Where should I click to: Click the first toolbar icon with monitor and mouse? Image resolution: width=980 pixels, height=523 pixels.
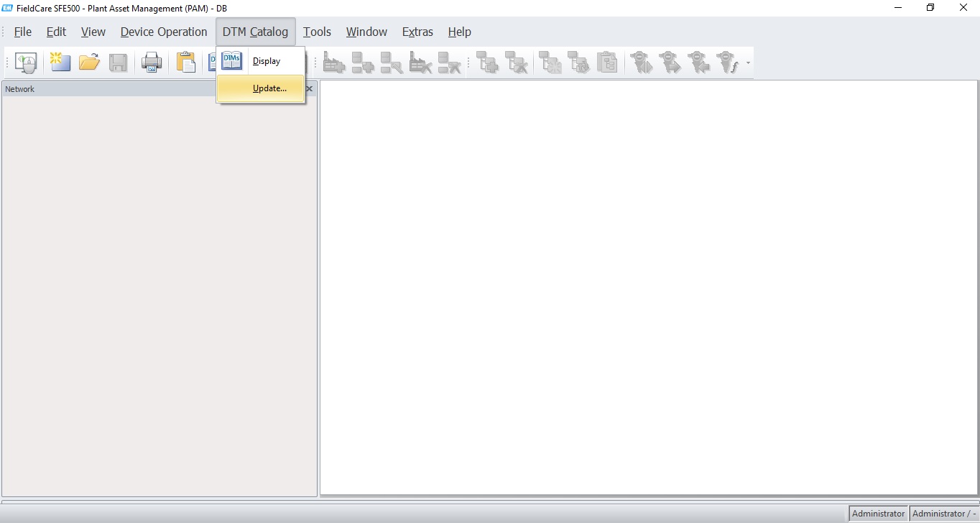click(26, 63)
